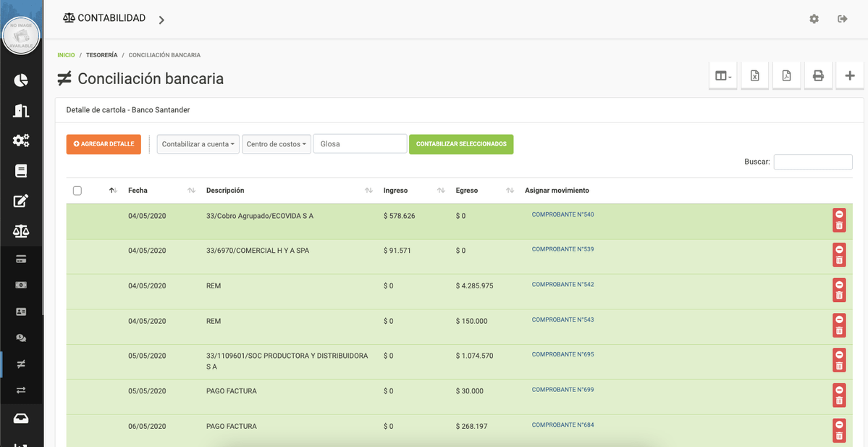
Task: Focus the Buscar search field
Action: 812,162
